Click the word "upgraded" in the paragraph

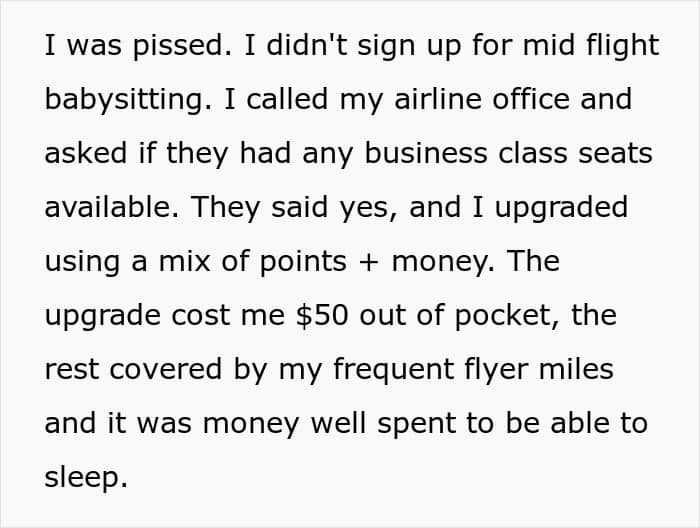[x=562, y=208]
